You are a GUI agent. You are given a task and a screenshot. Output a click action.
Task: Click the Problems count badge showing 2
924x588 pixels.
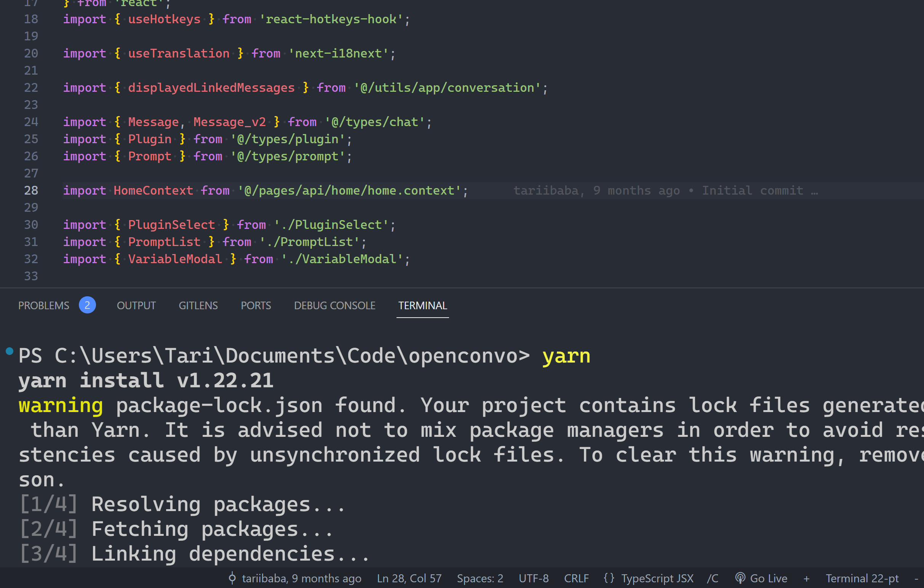pyautogui.click(x=87, y=305)
